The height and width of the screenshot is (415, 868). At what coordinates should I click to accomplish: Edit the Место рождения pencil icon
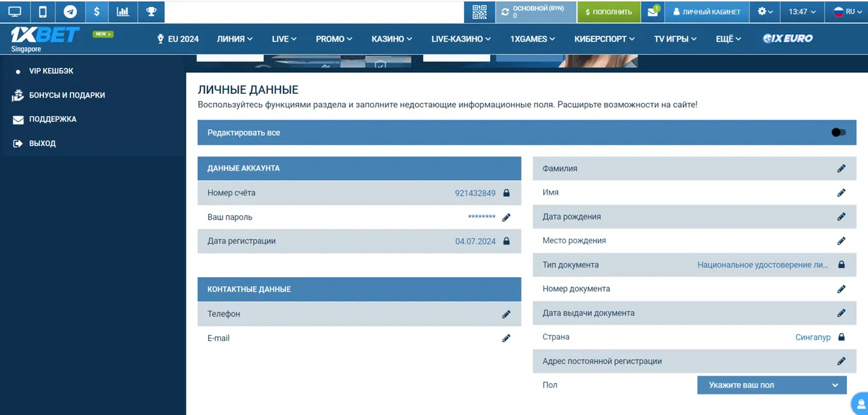pyautogui.click(x=841, y=241)
